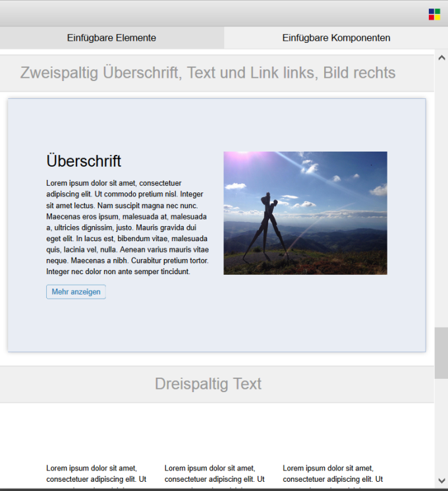The height and width of the screenshot is (491, 448).
Task: Click the Lorem ipsum paragraph beside the image
Action: click(x=127, y=227)
